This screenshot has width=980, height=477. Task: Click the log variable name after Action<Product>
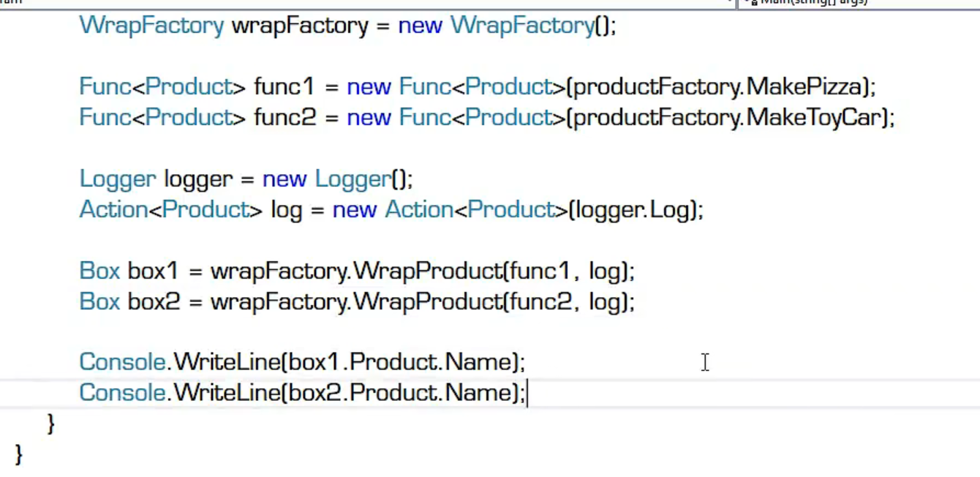click(x=287, y=211)
